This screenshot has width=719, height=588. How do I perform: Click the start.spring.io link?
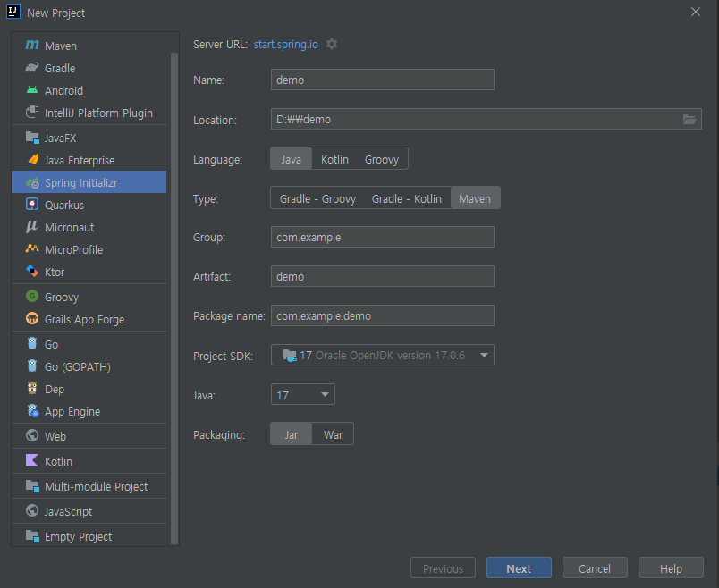(x=286, y=44)
